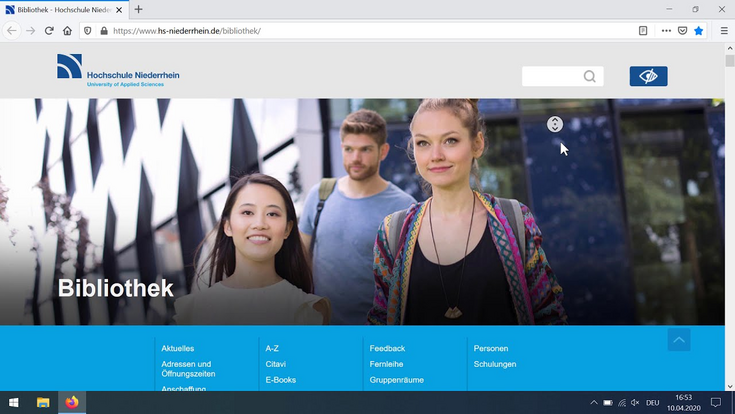Select the Schulungen menu entry
The height and width of the screenshot is (414, 735).
[495, 364]
